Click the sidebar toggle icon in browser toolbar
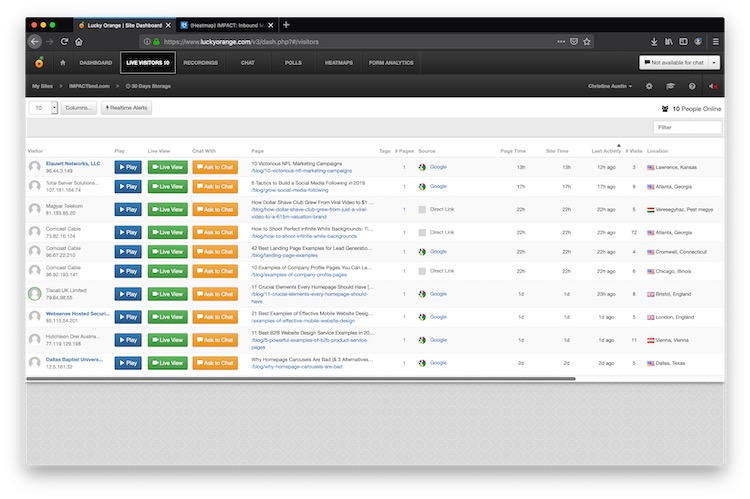Screen dimensions: 750x499 pyautogui.click(x=684, y=42)
